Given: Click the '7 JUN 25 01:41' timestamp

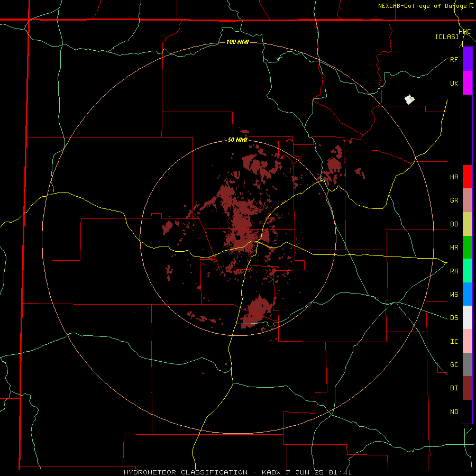Looking at the screenshot, I should [x=319, y=472].
